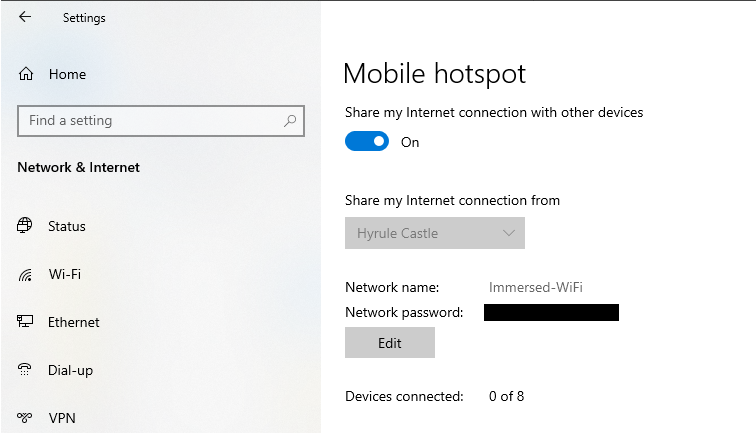Click the dropdown chevron arrow
Screen dimensions: 756x434
[509, 233]
